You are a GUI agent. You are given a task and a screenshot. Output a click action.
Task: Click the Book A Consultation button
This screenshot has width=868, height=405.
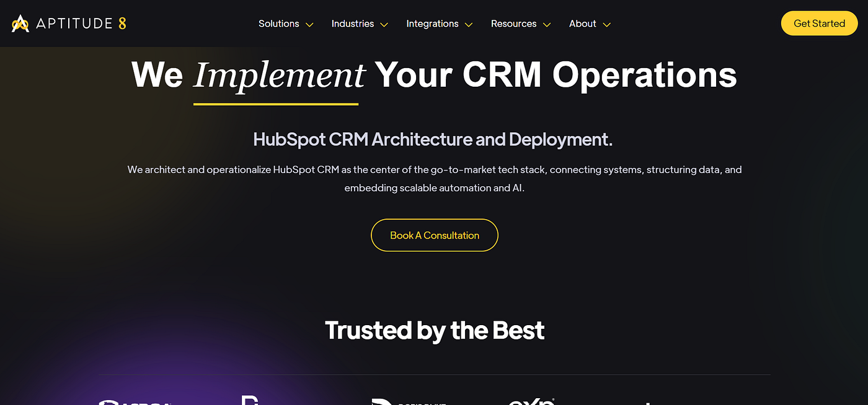click(x=435, y=235)
